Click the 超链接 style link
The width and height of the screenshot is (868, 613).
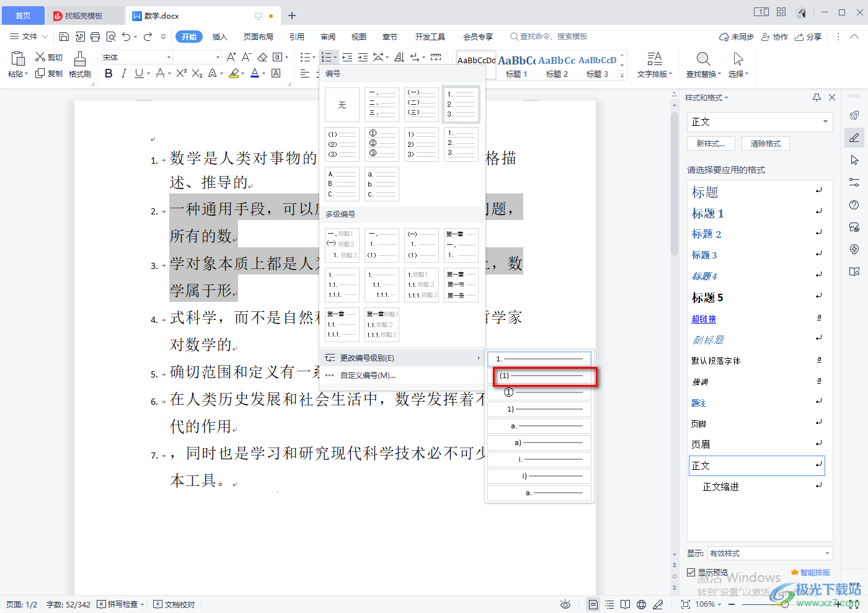tap(704, 319)
